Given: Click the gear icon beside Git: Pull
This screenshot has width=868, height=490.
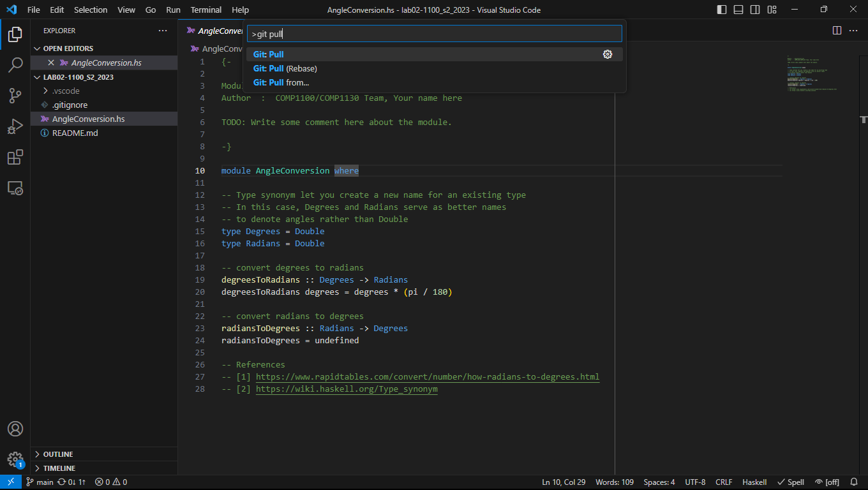Looking at the screenshot, I should 608,54.
